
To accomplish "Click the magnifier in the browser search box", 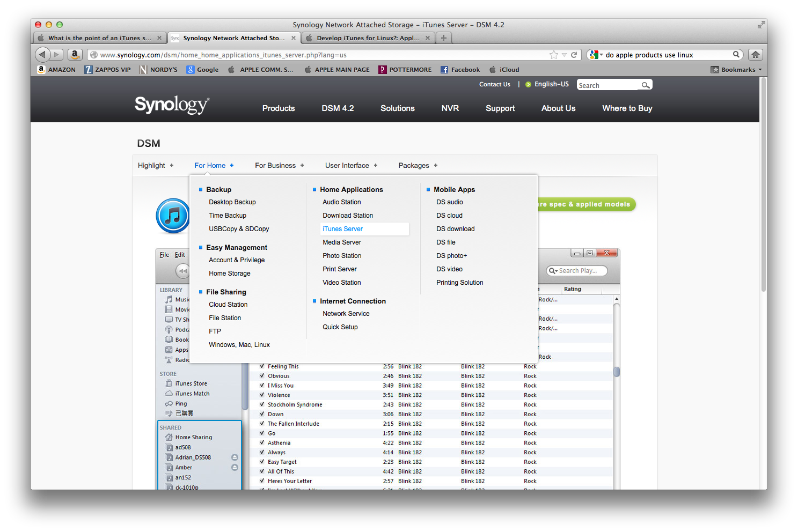I will 736,55.
